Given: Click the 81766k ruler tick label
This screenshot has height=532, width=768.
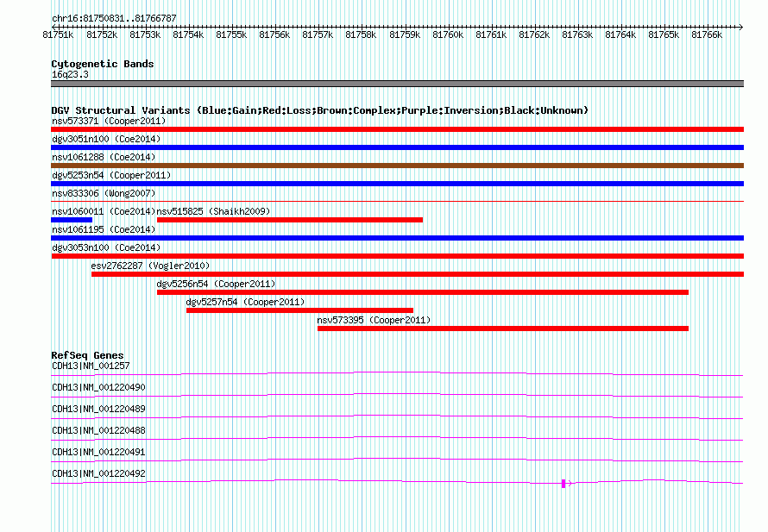Looking at the screenshot, I should tap(707, 34).
